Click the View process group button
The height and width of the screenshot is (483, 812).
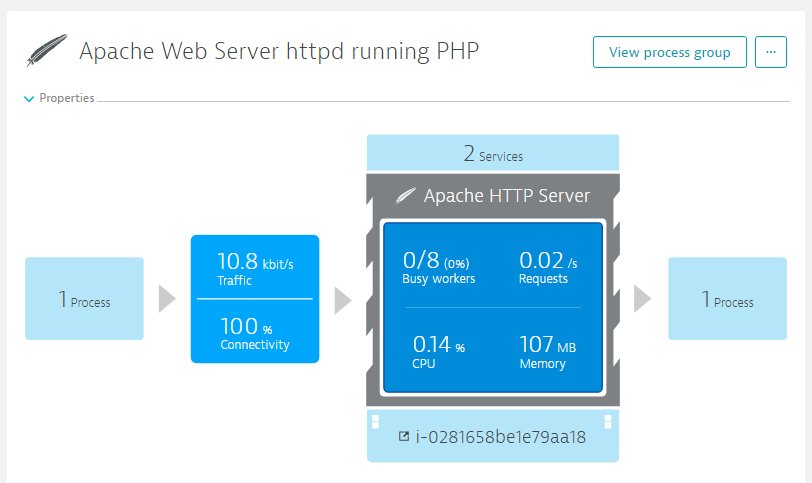point(670,52)
